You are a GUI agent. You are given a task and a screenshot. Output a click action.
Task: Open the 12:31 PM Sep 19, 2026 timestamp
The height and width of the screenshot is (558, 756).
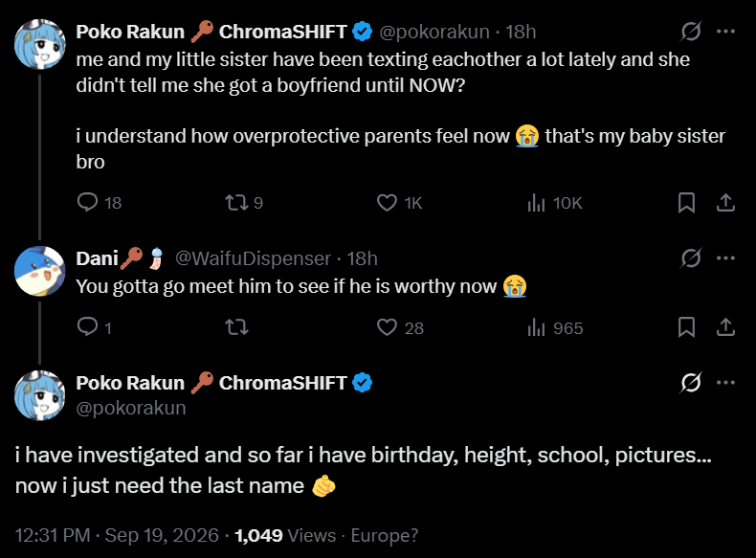pos(117,535)
